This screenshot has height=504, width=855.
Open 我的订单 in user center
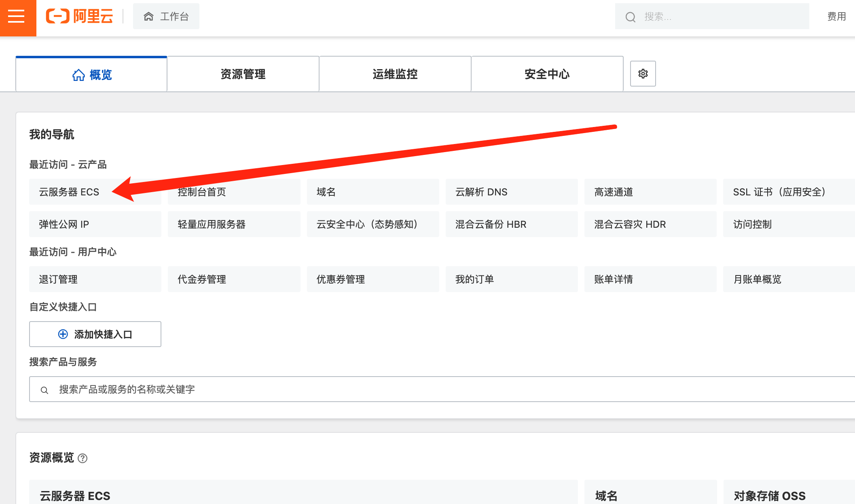(512, 279)
